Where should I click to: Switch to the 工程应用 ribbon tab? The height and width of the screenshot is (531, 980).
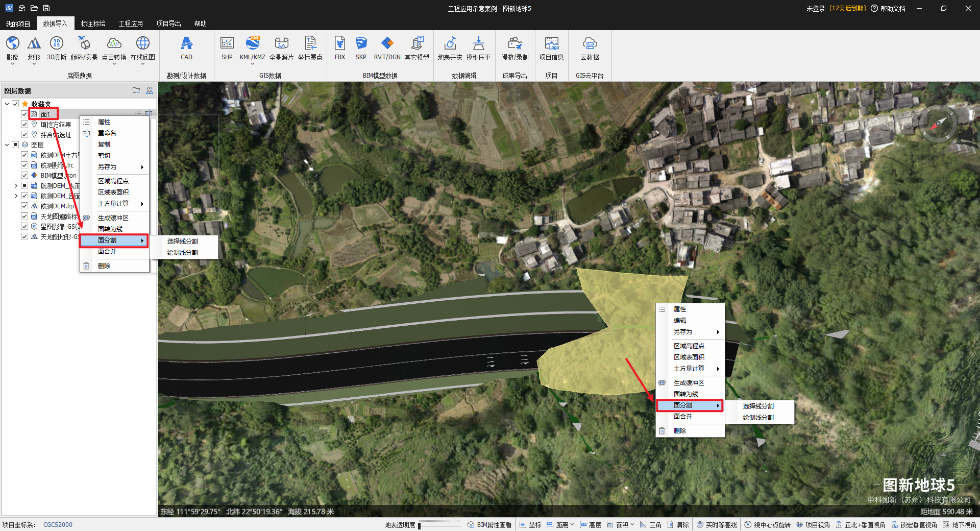pos(131,23)
